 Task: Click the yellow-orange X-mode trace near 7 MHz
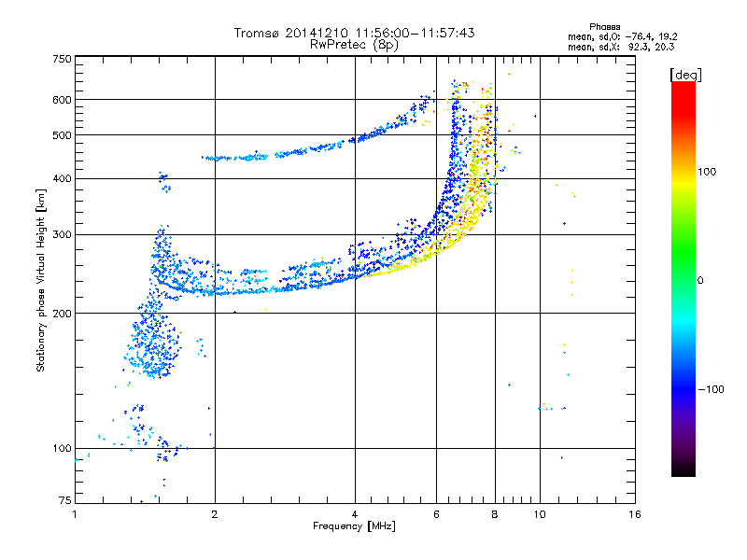point(474,190)
